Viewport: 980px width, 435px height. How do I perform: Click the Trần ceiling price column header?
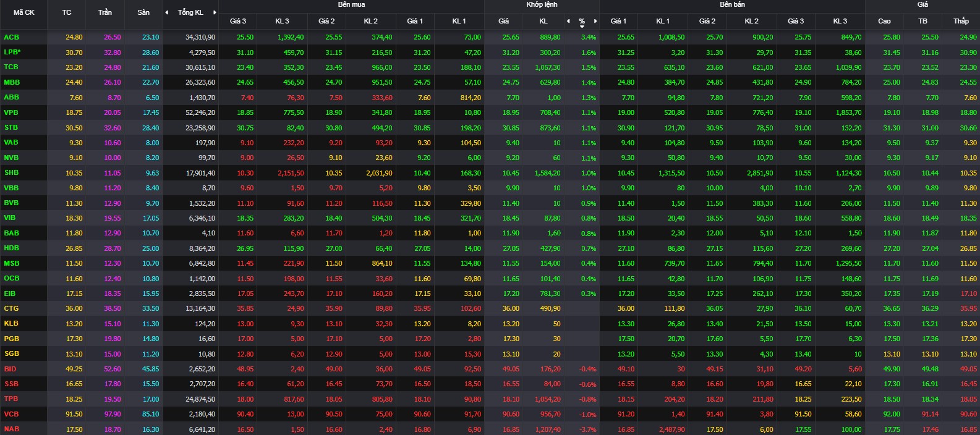(105, 12)
